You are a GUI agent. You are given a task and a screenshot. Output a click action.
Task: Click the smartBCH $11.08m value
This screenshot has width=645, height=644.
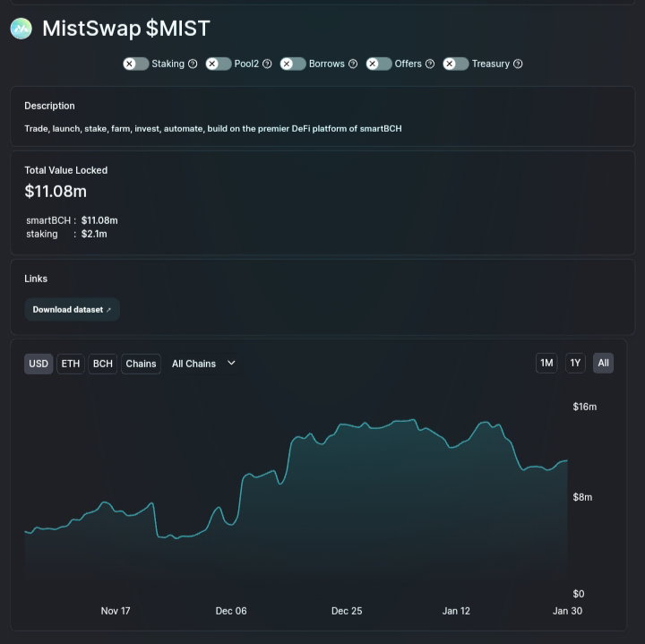[x=99, y=220]
